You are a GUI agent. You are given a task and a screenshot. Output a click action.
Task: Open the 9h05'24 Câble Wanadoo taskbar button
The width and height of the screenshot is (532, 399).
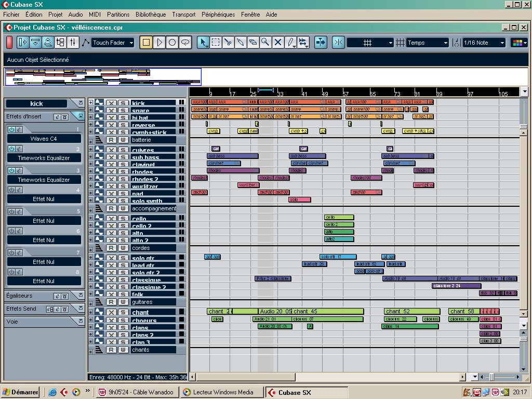coord(138,392)
